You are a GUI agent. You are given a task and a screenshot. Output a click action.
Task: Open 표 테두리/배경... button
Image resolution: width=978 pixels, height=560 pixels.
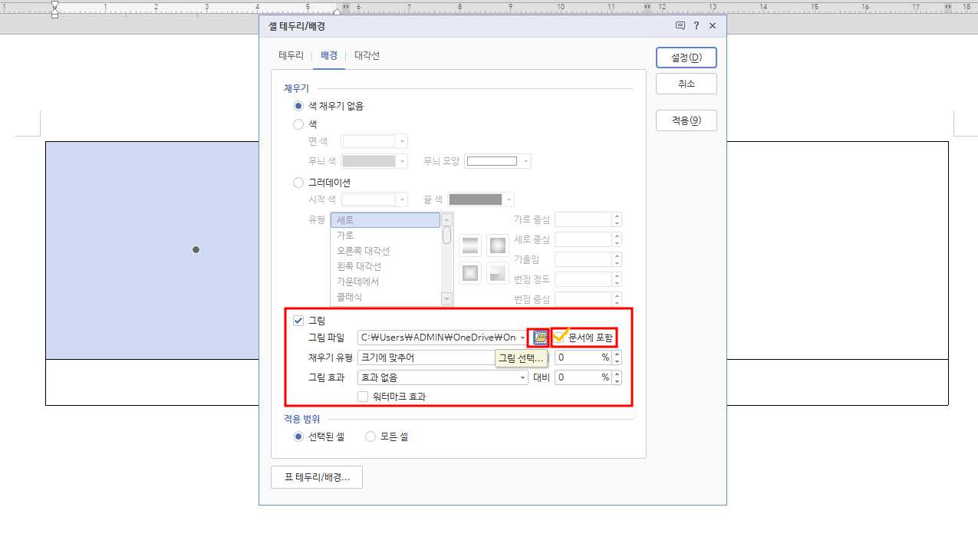click(x=317, y=477)
